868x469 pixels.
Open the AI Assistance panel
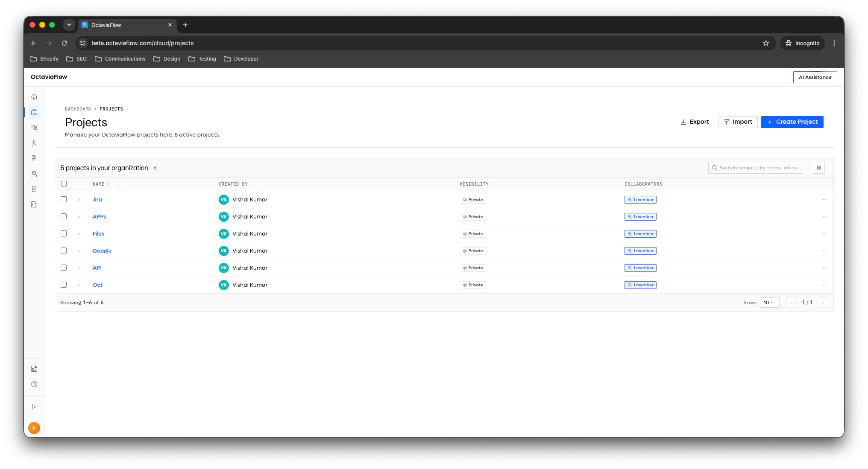[815, 77]
